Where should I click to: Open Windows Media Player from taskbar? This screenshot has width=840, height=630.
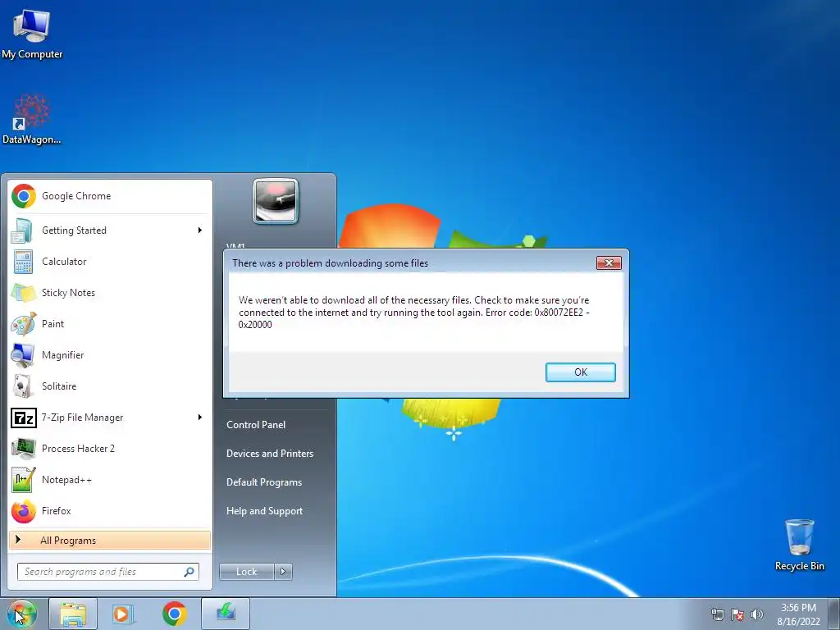coord(123,614)
